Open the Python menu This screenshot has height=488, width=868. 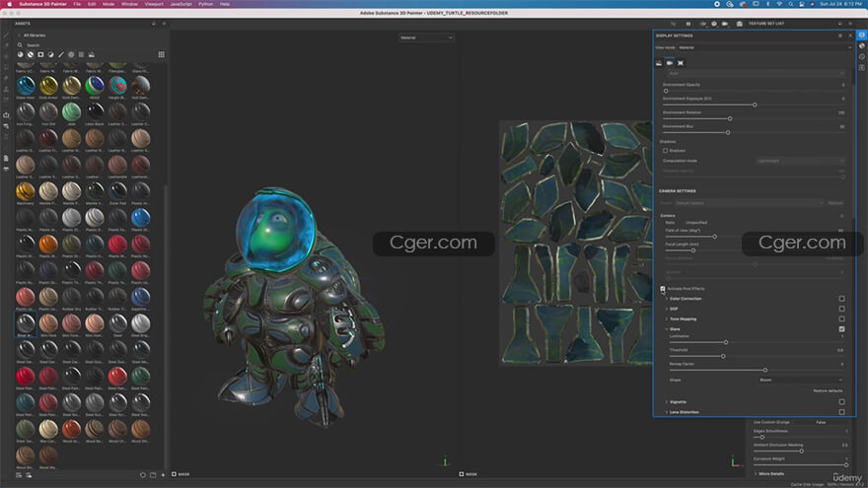point(206,4)
